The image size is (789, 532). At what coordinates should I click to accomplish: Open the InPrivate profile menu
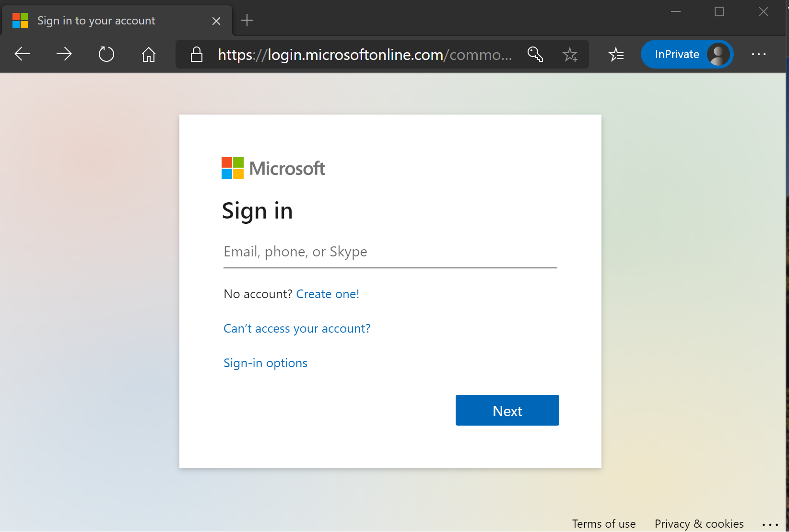(x=687, y=54)
